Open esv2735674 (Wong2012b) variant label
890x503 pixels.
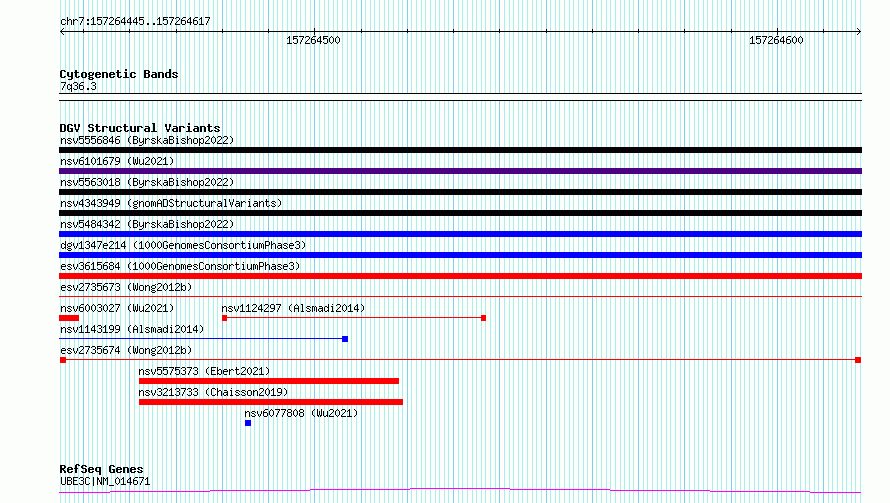pos(126,350)
